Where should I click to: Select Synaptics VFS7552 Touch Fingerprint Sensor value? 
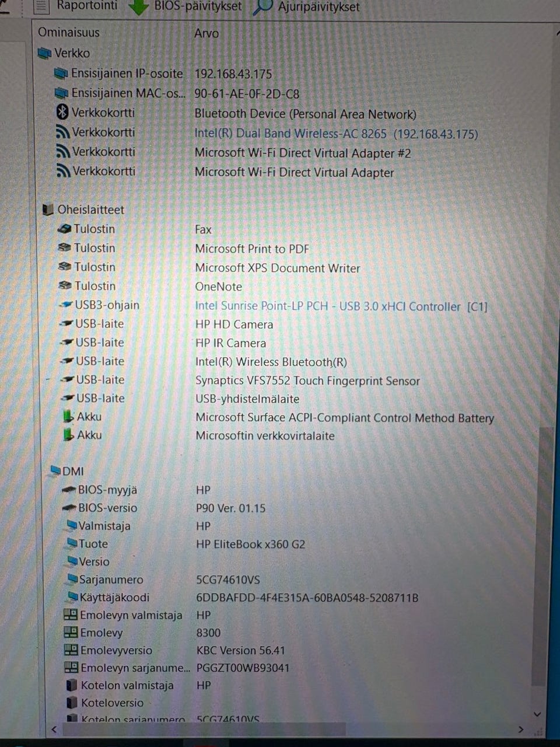click(x=307, y=381)
